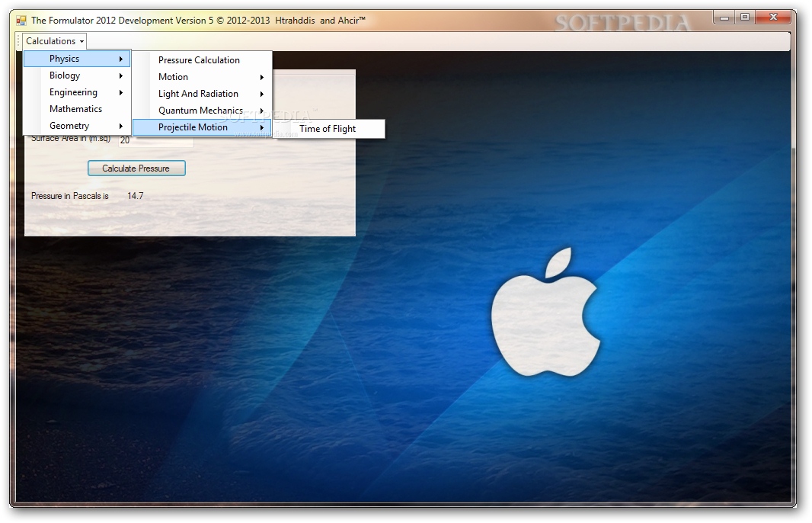Click the pressure result value 14.7
Screen dimensions: 812x523
pos(135,196)
